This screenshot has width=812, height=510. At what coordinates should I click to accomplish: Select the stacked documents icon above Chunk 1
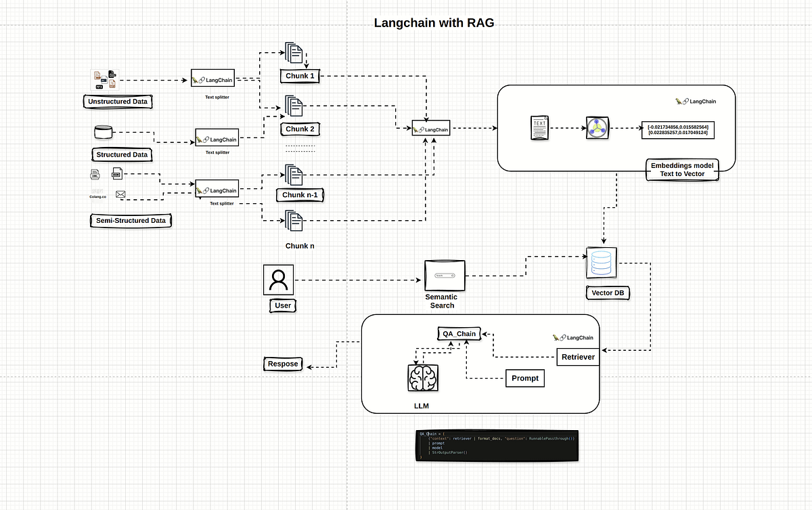coord(294,54)
